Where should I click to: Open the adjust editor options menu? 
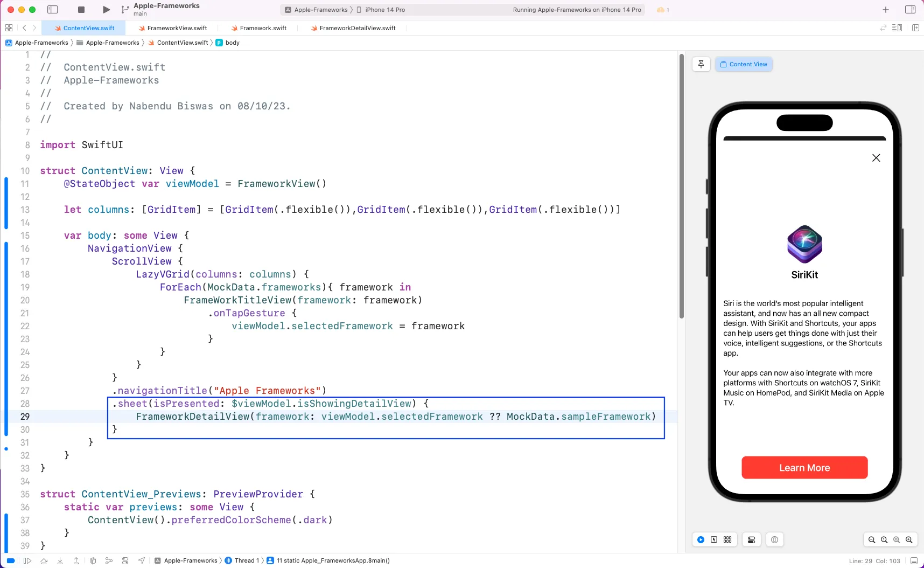pyautogui.click(x=897, y=28)
